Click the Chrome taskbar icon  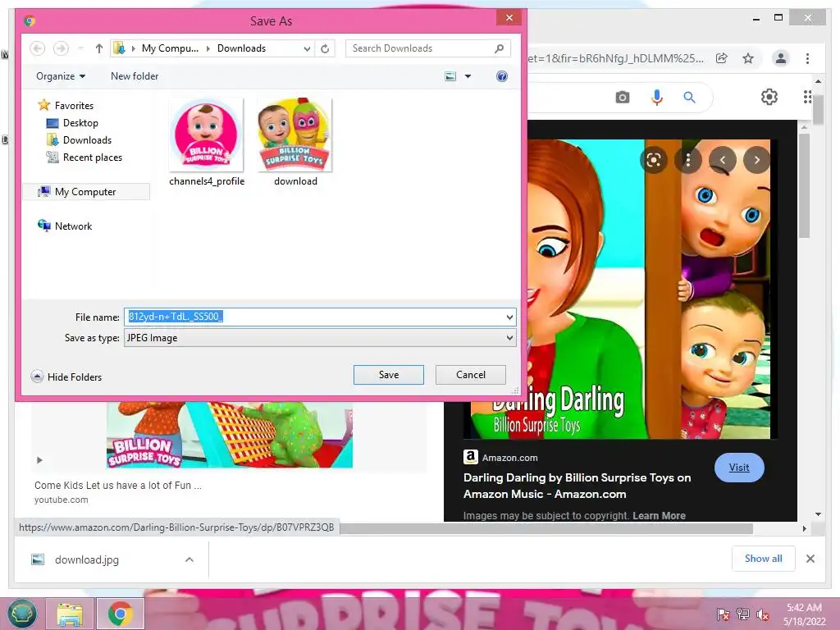[121, 614]
